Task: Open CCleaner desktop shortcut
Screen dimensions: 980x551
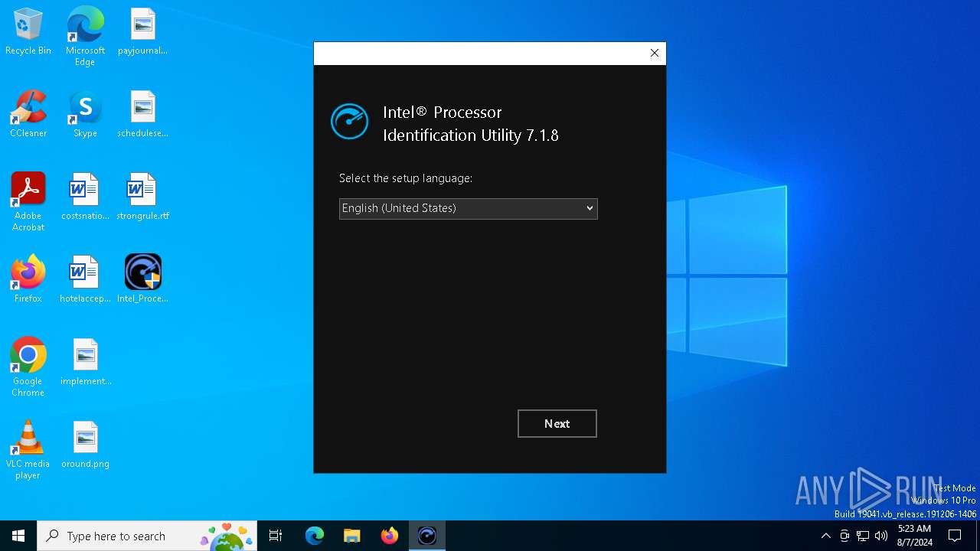Action: (x=28, y=114)
